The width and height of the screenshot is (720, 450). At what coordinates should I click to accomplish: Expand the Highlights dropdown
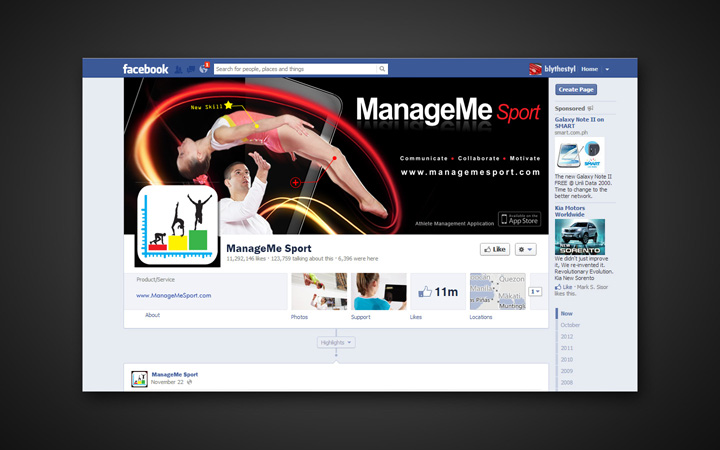[336, 342]
